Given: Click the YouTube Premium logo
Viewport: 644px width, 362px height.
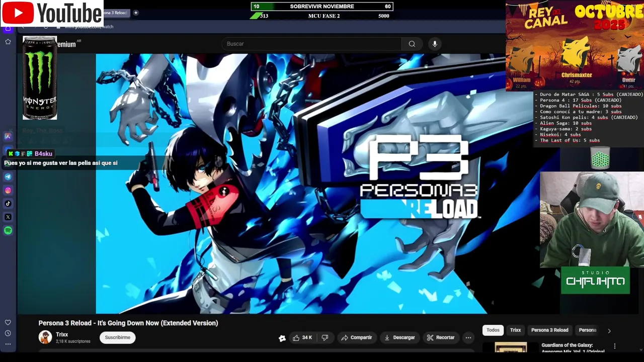Looking at the screenshot, I should 66,44.
